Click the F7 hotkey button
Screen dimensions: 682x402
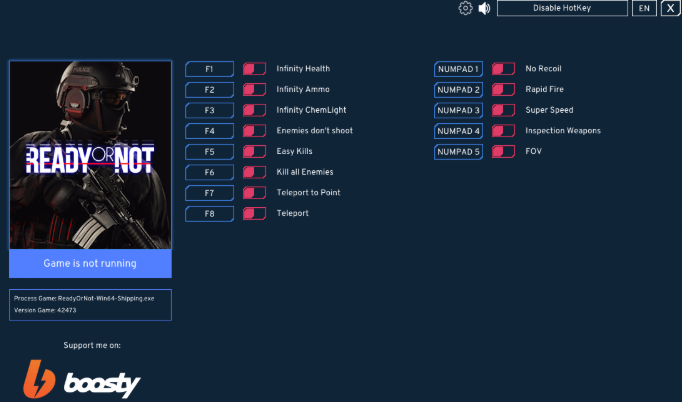[209, 193]
